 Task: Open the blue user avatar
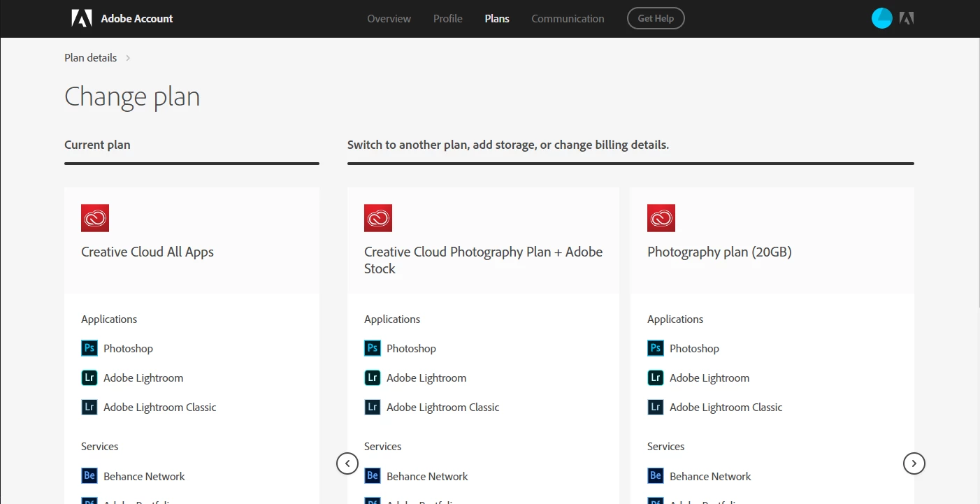pyautogui.click(x=882, y=18)
